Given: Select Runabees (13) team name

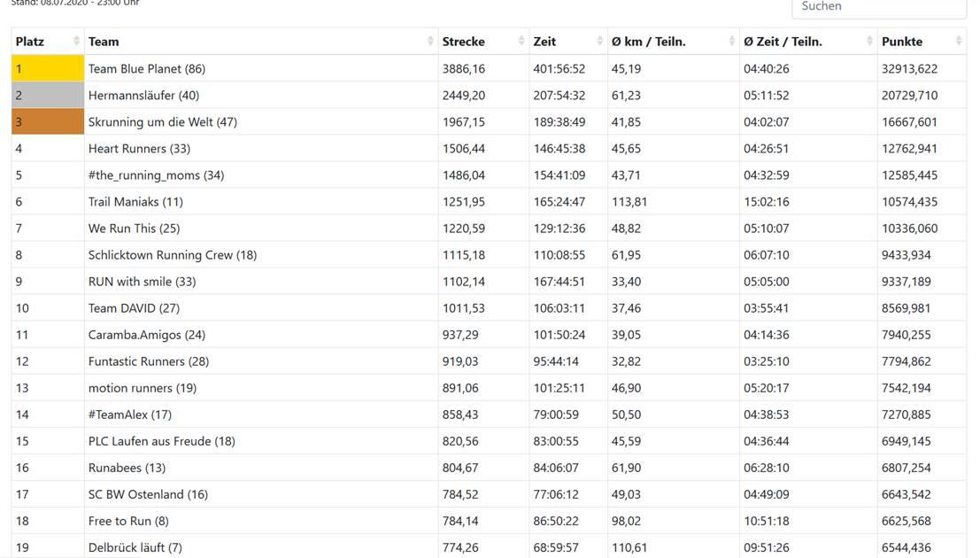Looking at the screenshot, I should point(127,468).
